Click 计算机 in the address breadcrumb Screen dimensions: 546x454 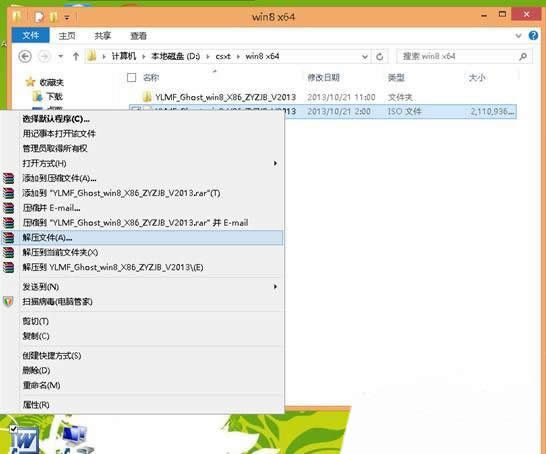(x=124, y=56)
